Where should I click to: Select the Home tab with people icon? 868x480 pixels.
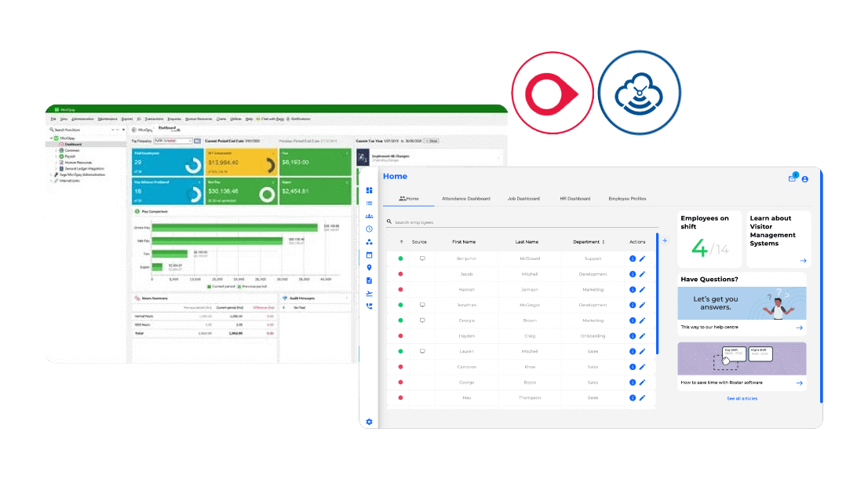click(409, 199)
